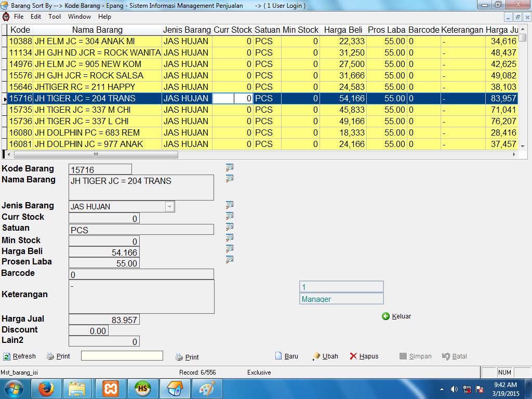
Task: Expand the Jenis Barang dropdown
Action: [x=169, y=207]
